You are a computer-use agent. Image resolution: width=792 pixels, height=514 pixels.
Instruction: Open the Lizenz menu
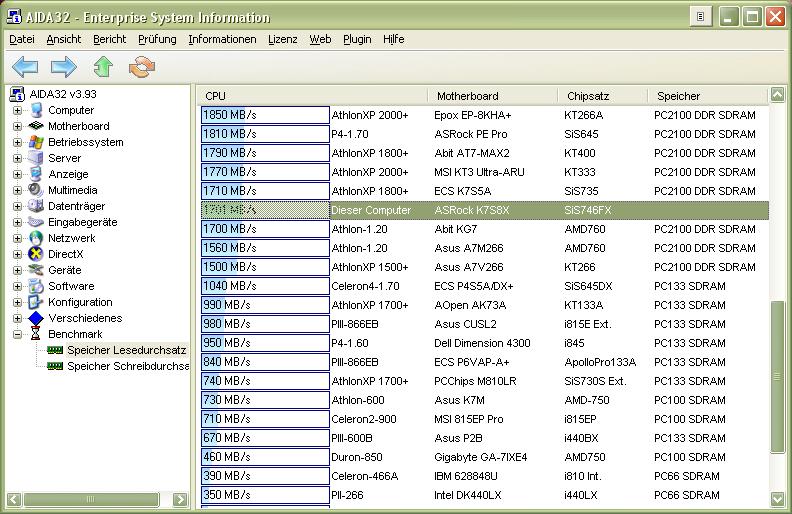click(283, 39)
